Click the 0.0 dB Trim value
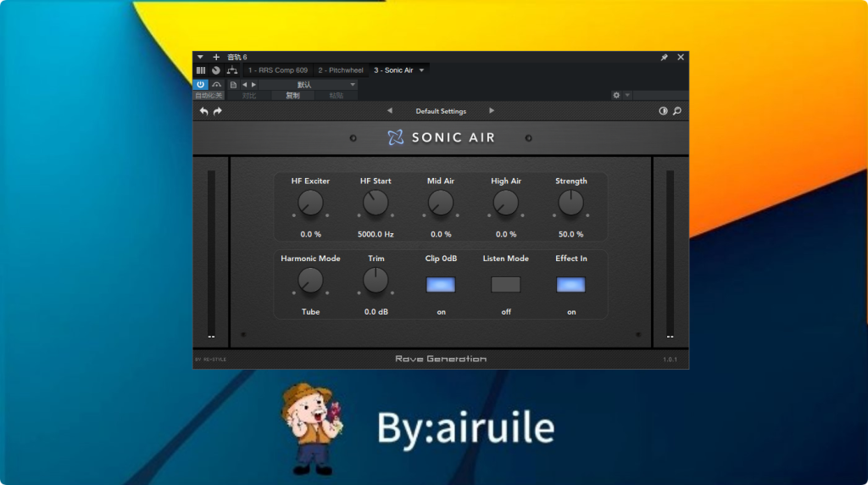868x485 pixels. pos(376,312)
